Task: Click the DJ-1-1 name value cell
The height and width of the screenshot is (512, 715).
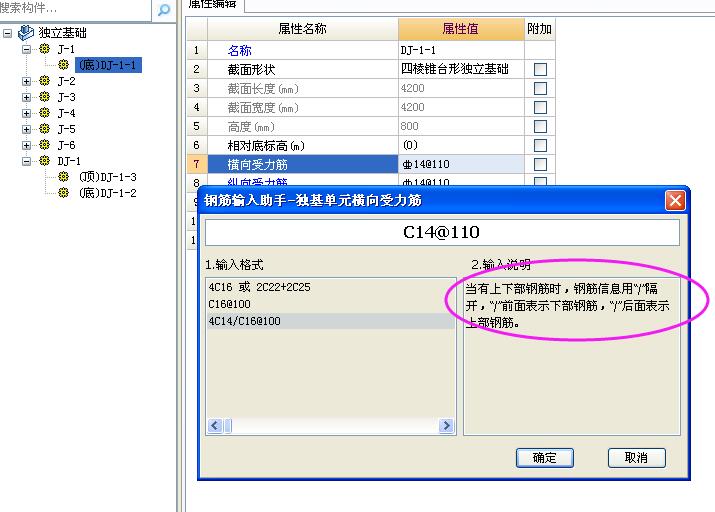Action: (x=461, y=50)
